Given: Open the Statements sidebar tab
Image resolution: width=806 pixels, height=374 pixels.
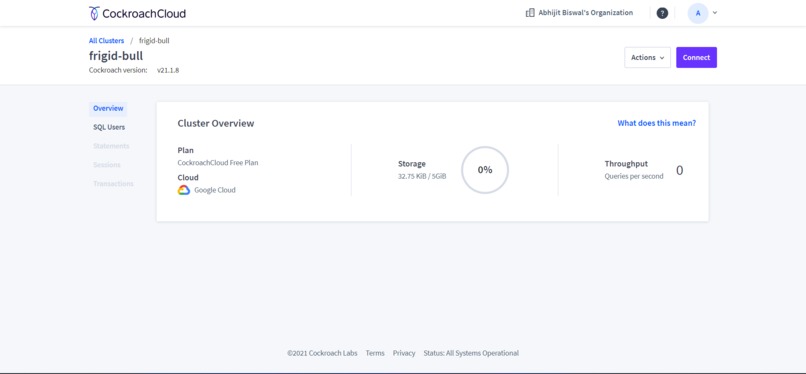Looking at the screenshot, I should click(x=111, y=146).
